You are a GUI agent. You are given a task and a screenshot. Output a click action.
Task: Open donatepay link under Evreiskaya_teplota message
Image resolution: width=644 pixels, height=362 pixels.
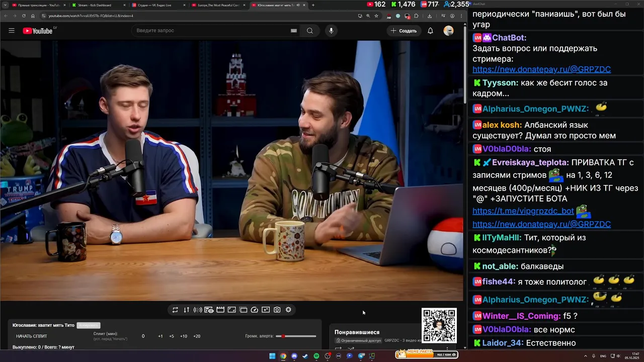coord(541,224)
